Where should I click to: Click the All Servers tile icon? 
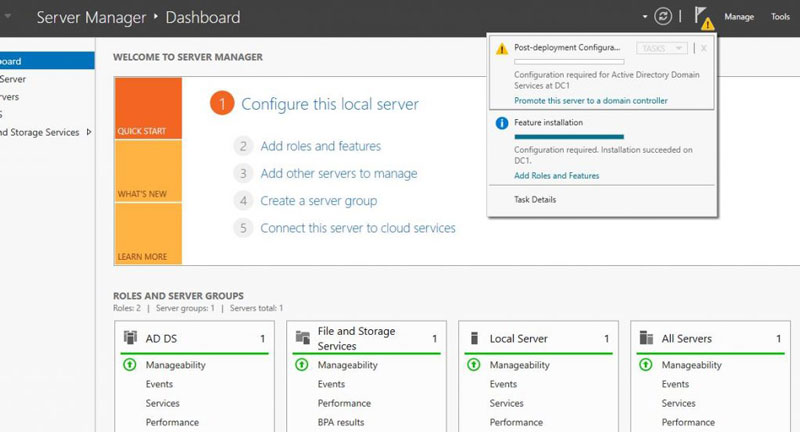click(x=646, y=338)
